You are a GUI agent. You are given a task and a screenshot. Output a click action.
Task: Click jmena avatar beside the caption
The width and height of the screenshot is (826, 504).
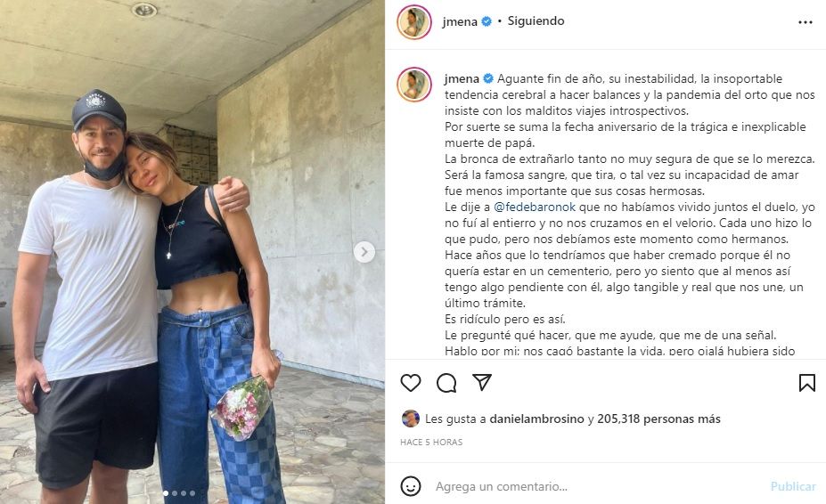414,85
